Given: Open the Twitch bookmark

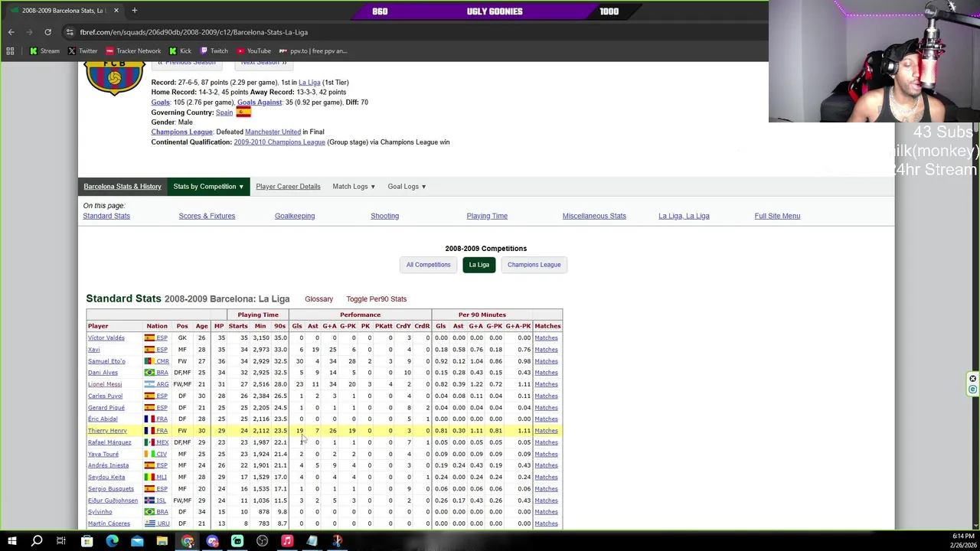Looking at the screenshot, I should click(214, 51).
